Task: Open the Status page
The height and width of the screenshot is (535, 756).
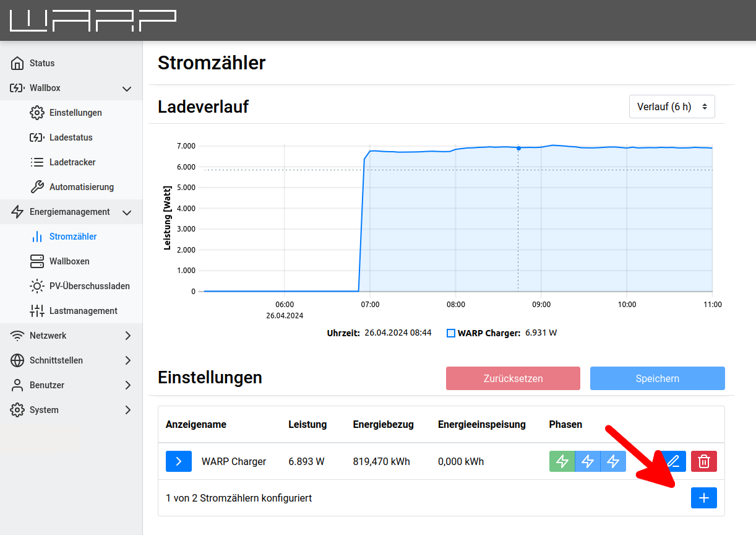Action: (x=42, y=63)
